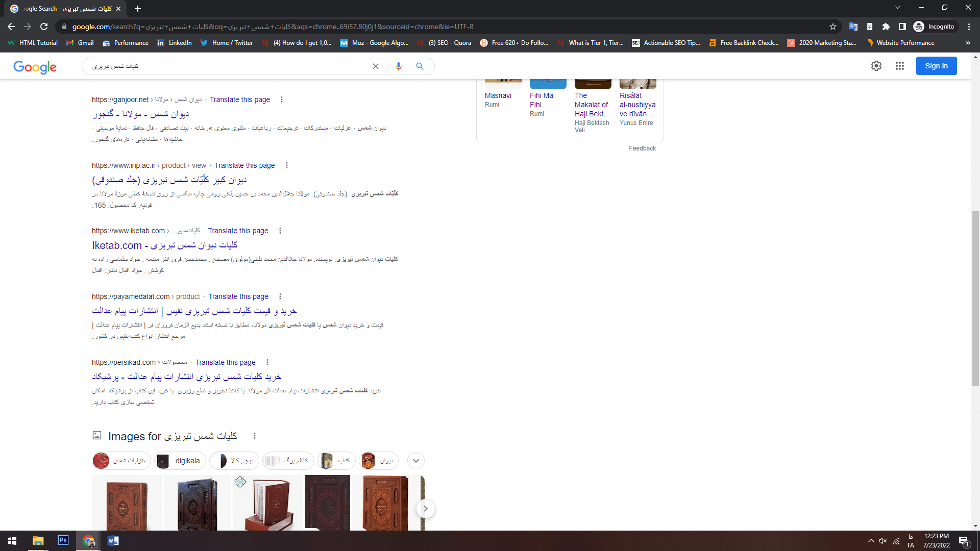The image size is (980, 551).
Task: Open the SEO - Quora bookmark
Action: pos(444,43)
